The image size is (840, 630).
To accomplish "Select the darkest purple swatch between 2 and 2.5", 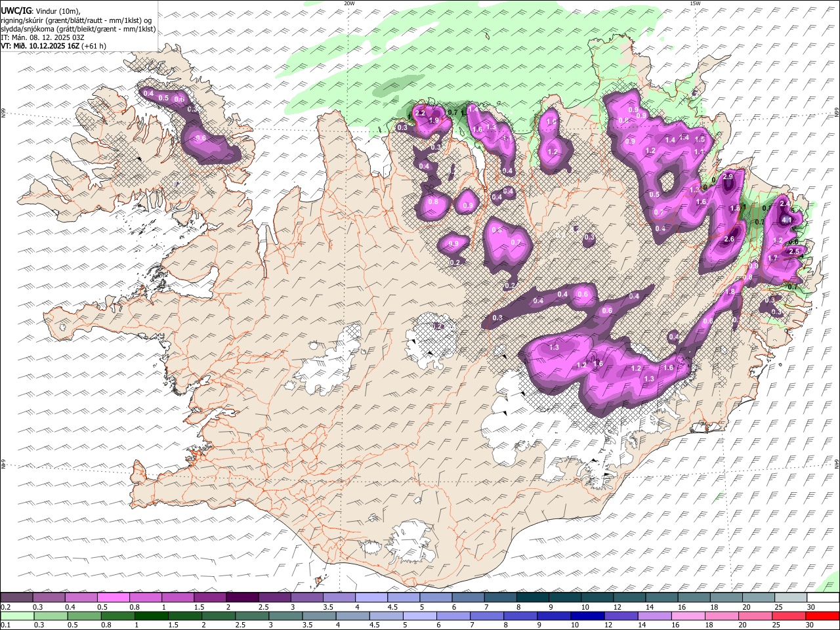I will coord(241,597).
